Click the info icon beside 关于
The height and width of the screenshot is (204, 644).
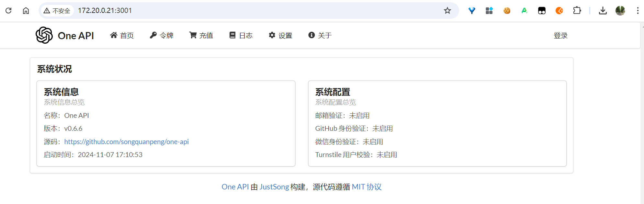click(311, 35)
